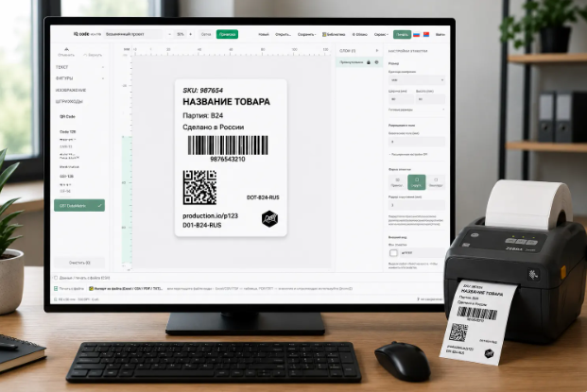Select the rectangular label shape option

tap(397, 182)
